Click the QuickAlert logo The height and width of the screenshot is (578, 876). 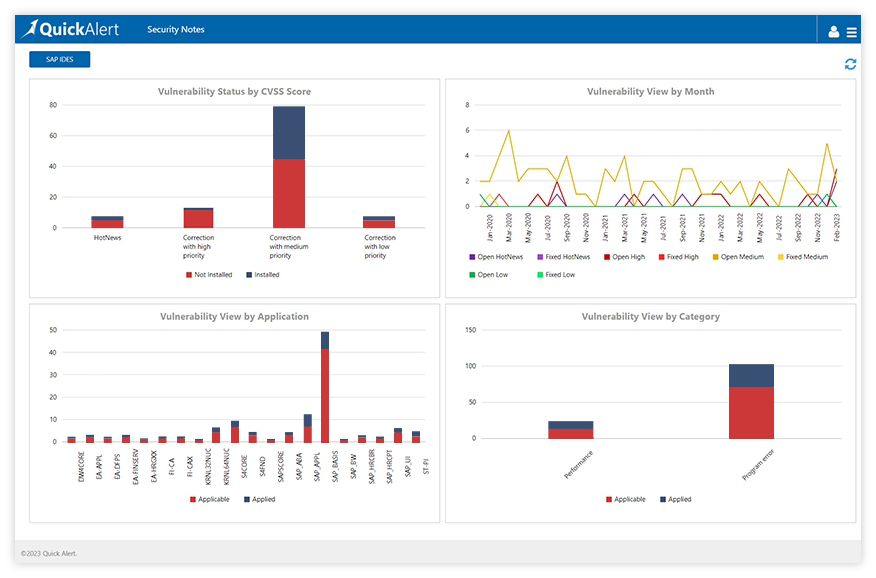70,29
